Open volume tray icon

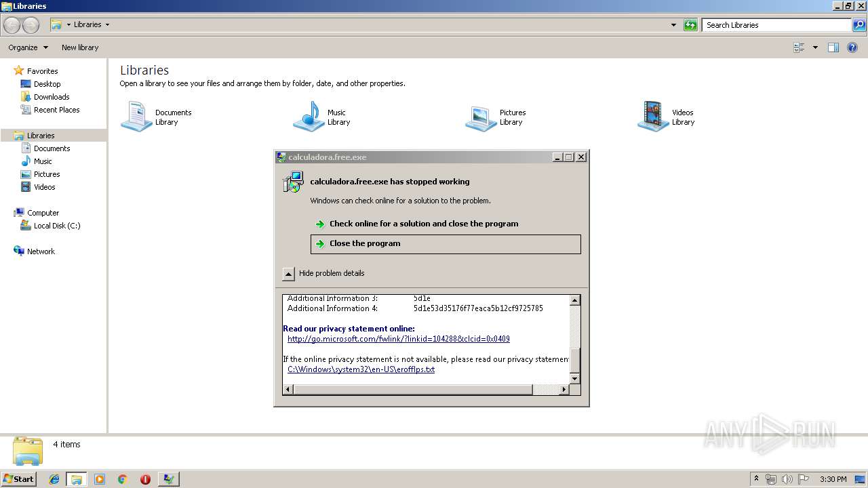point(787,479)
